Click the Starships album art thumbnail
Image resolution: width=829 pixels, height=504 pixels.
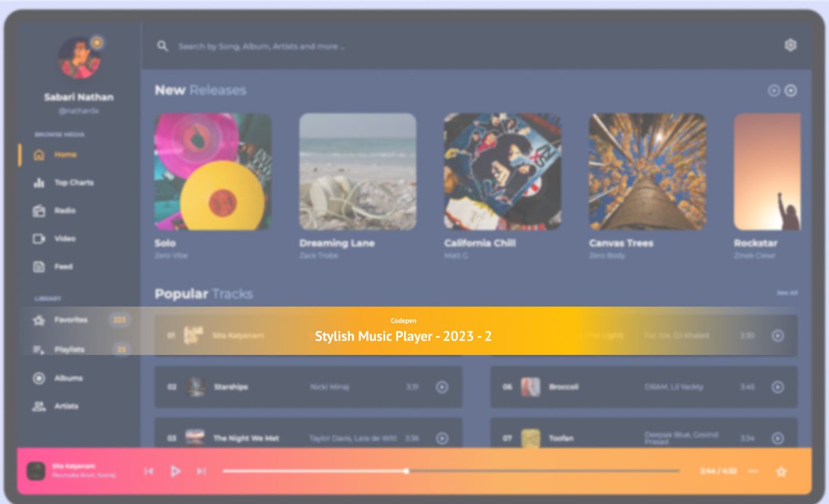click(x=196, y=387)
